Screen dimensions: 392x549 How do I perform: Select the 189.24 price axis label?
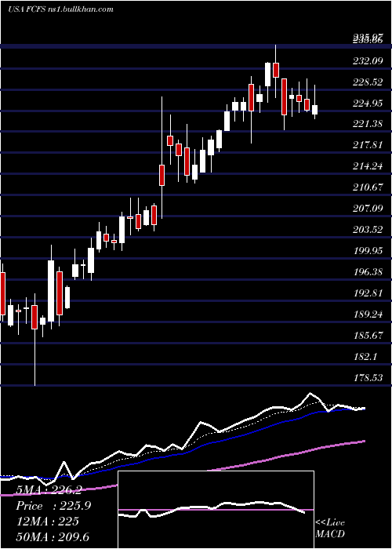point(368,314)
